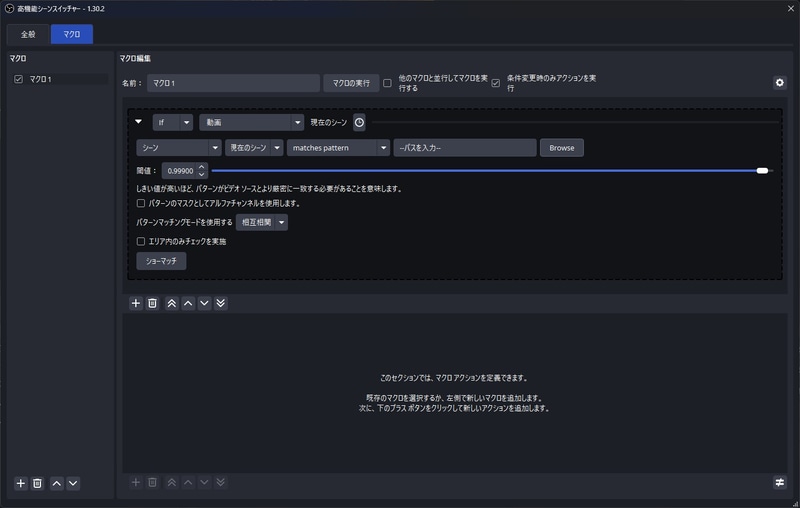
Task: Collapse the condition with disclosure triangle
Action: coord(138,121)
